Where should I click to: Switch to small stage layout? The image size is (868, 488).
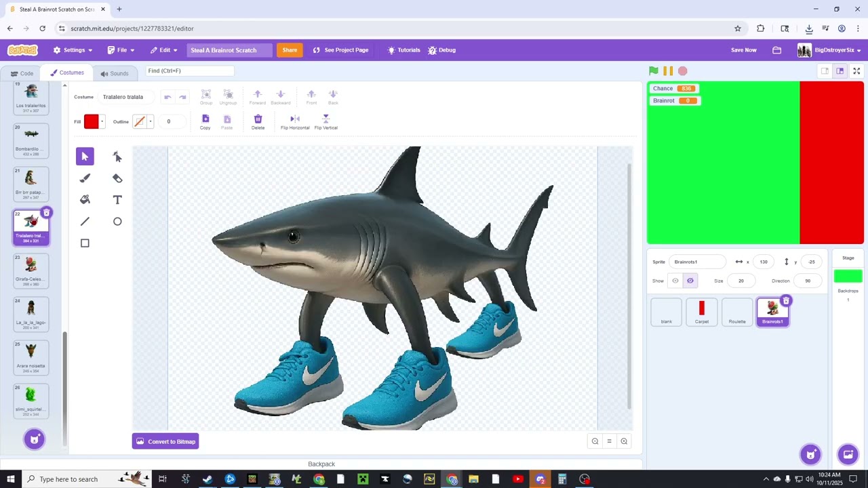[825, 70]
